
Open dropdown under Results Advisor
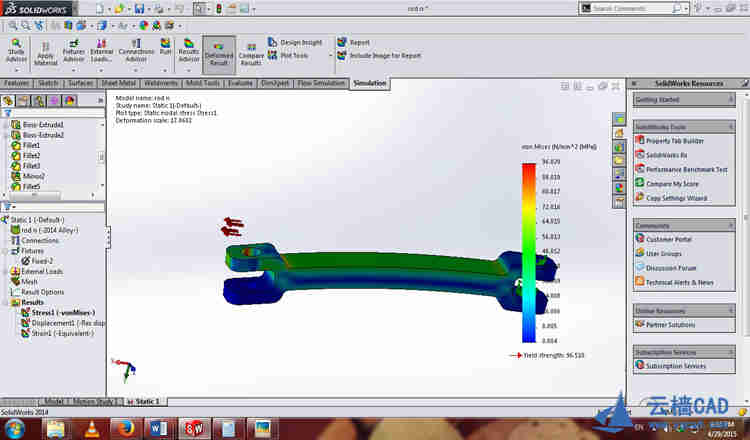click(189, 70)
